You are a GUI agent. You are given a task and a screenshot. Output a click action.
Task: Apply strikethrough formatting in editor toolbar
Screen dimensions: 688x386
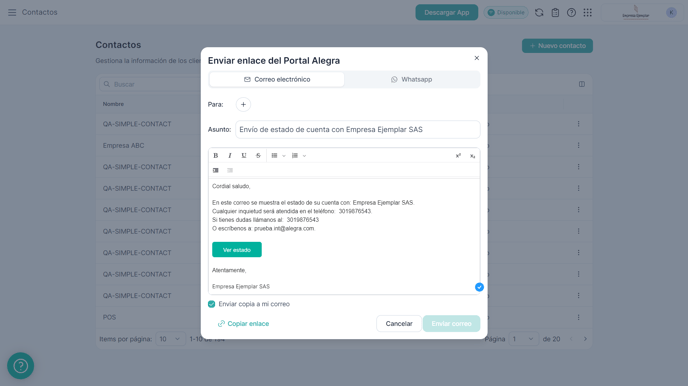pyautogui.click(x=258, y=156)
